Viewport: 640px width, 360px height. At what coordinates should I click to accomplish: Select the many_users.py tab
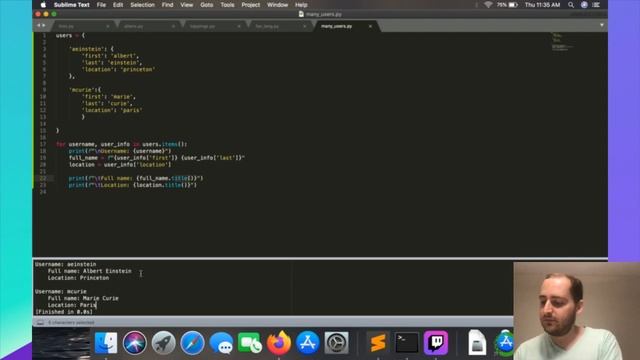tap(337, 26)
